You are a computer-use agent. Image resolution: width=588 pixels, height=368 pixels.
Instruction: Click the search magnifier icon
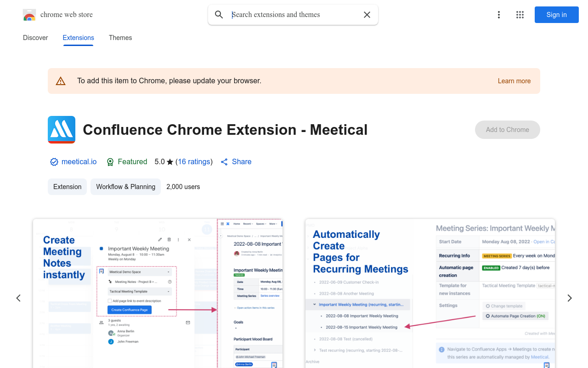219,15
